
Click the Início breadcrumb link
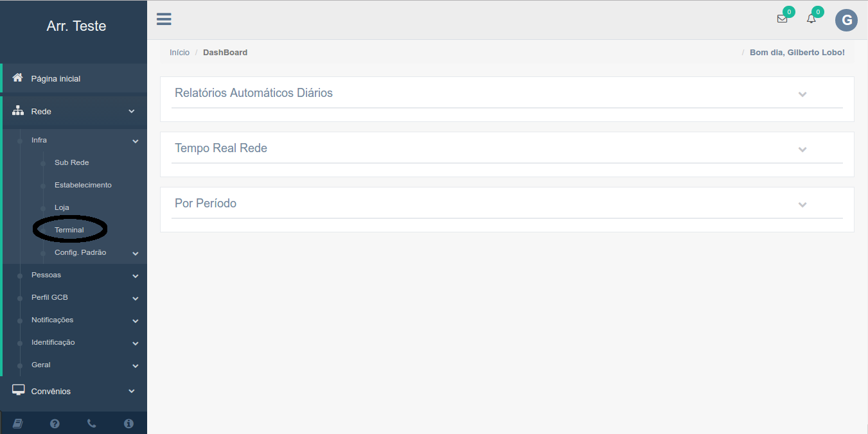179,53
